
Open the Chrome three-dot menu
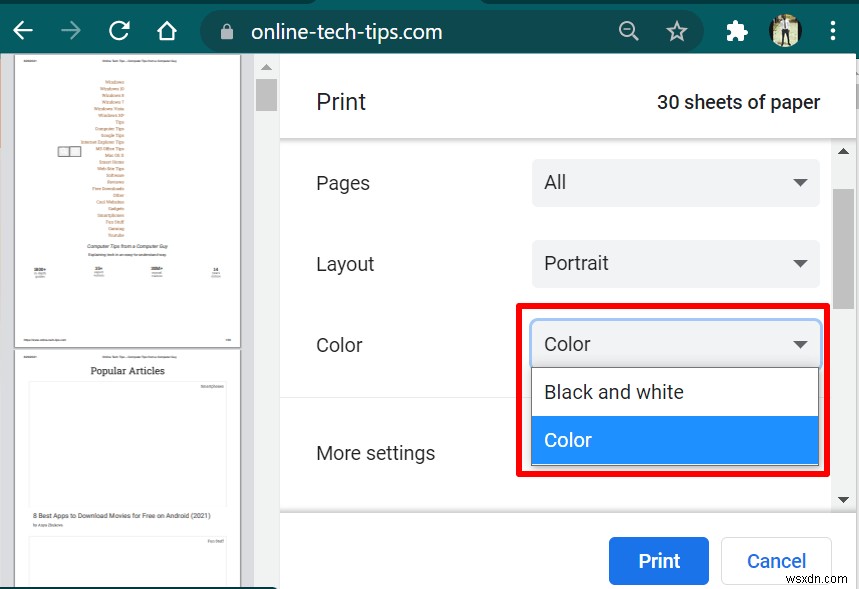833,30
